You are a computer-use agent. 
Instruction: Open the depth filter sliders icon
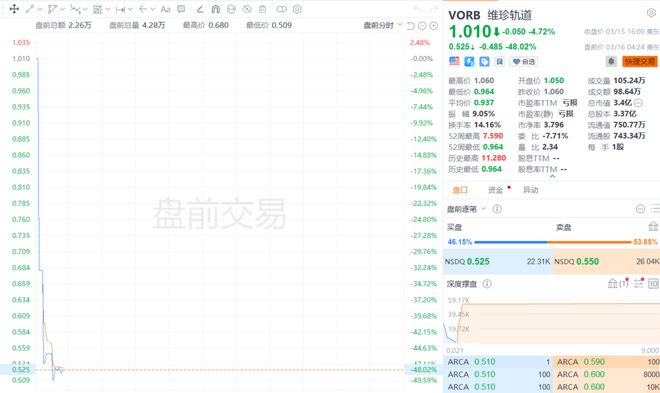click(x=639, y=283)
